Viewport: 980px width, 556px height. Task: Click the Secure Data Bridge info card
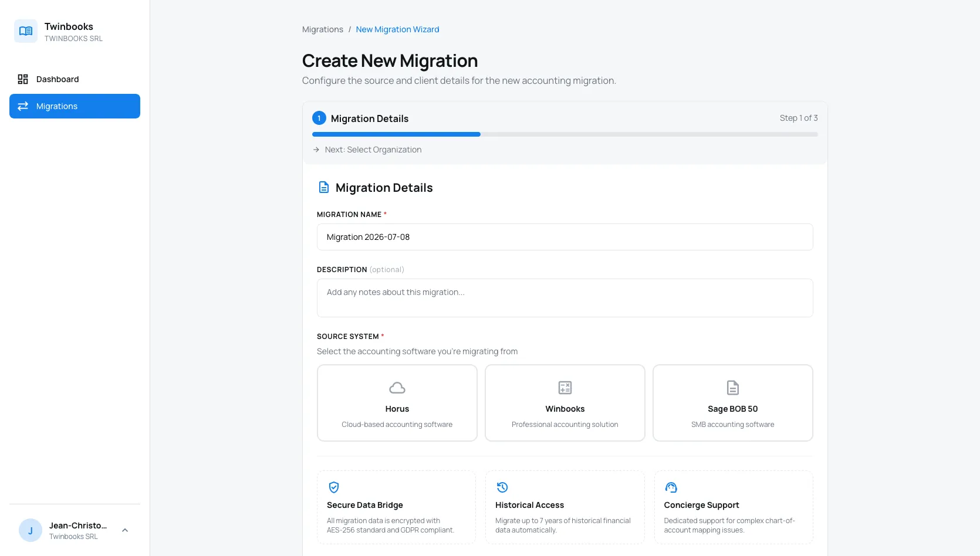point(396,507)
